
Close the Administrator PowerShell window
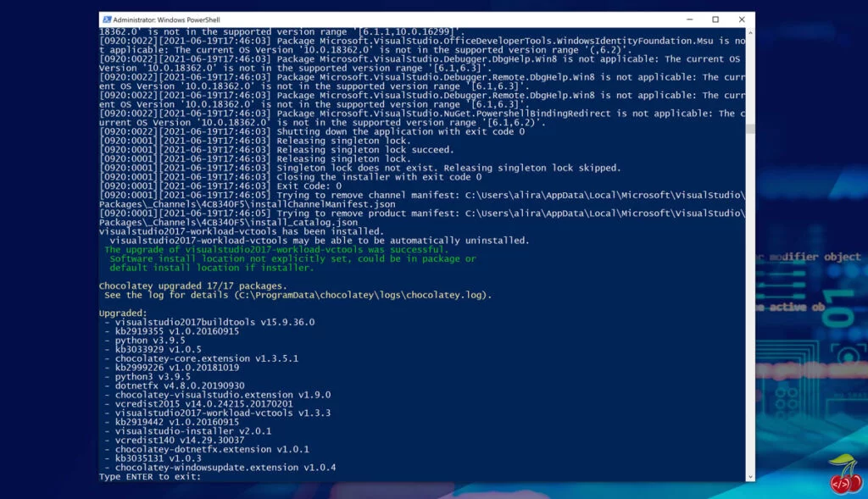[742, 19]
